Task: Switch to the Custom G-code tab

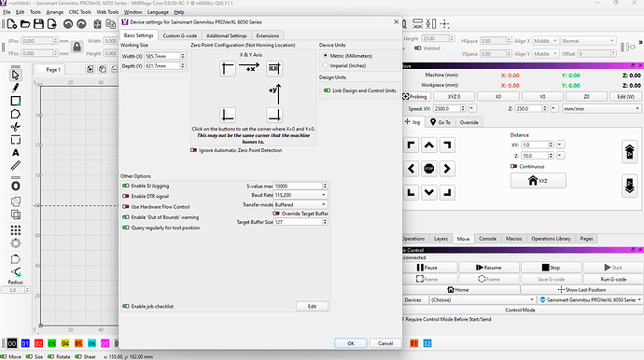Action: 179,35
